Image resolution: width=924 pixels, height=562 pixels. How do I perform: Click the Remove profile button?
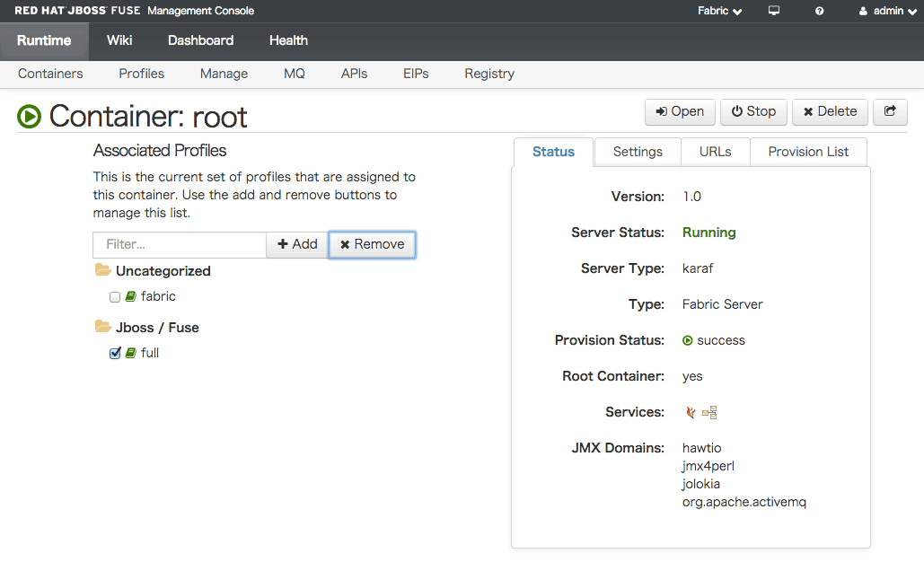point(373,244)
